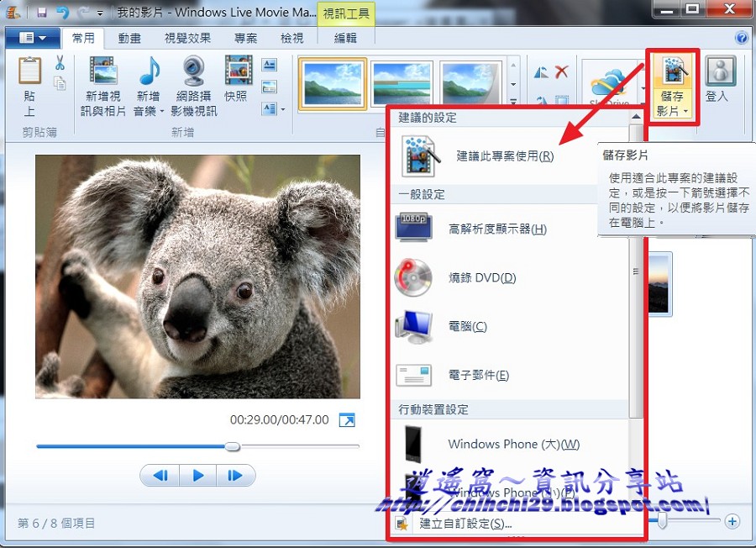The height and width of the screenshot is (548, 756).
Task: Add videos and photos (新增視訊與相片)
Action: pyautogui.click(x=103, y=86)
